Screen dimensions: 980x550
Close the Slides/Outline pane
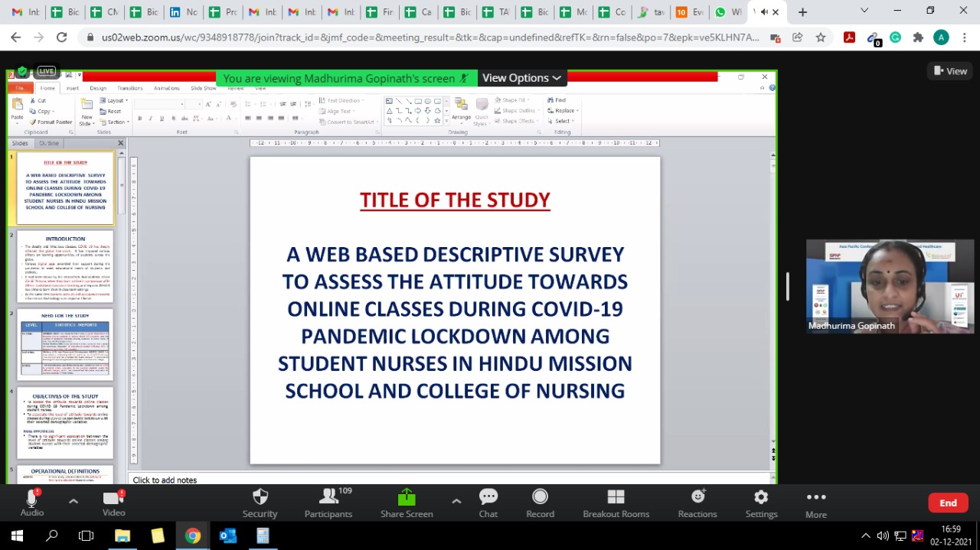pyautogui.click(x=120, y=143)
